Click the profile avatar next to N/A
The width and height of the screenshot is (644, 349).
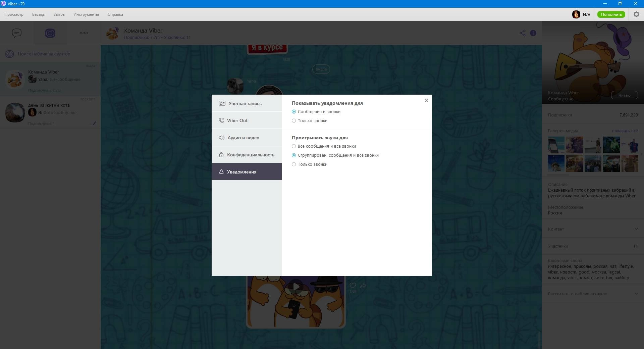pyautogui.click(x=576, y=14)
